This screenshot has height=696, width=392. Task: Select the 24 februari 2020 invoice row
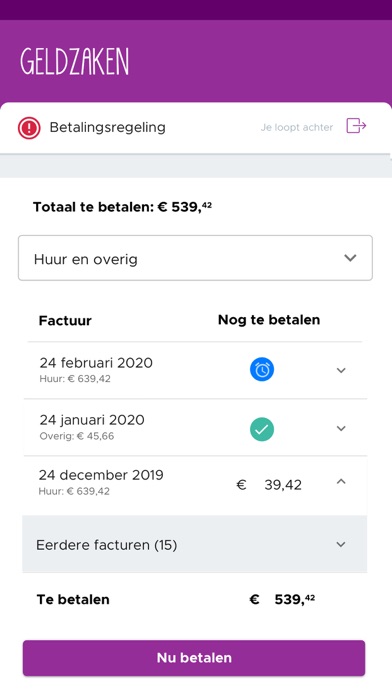[195, 370]
